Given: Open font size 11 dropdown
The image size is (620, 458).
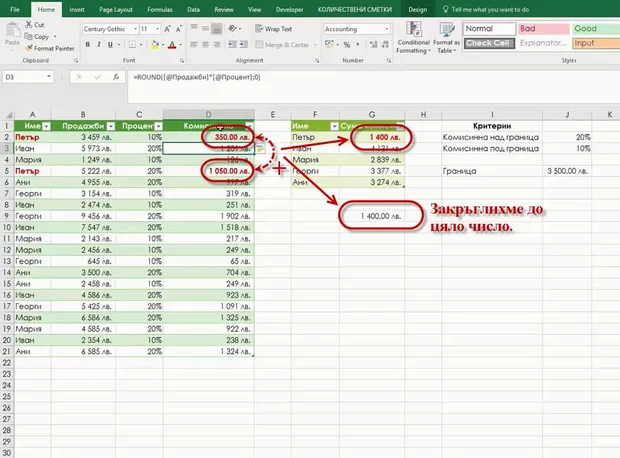Looking at the screenshot, I should [157, 29].
